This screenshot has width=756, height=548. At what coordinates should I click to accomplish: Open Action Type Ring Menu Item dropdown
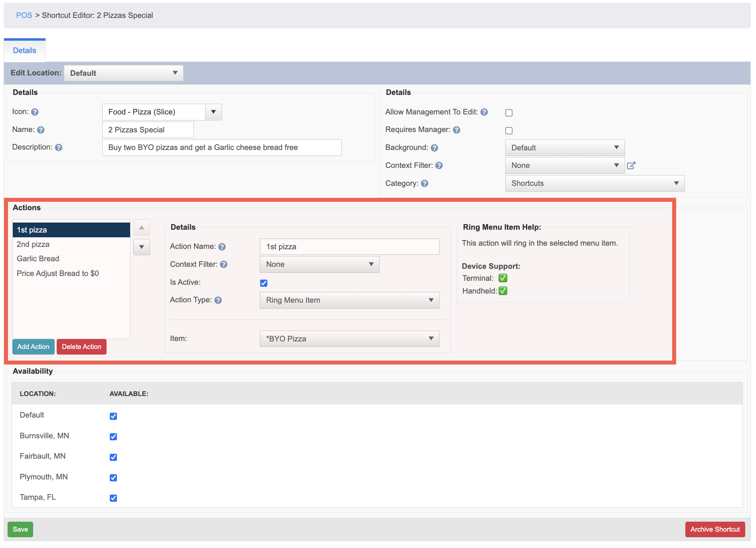point(349,300)
